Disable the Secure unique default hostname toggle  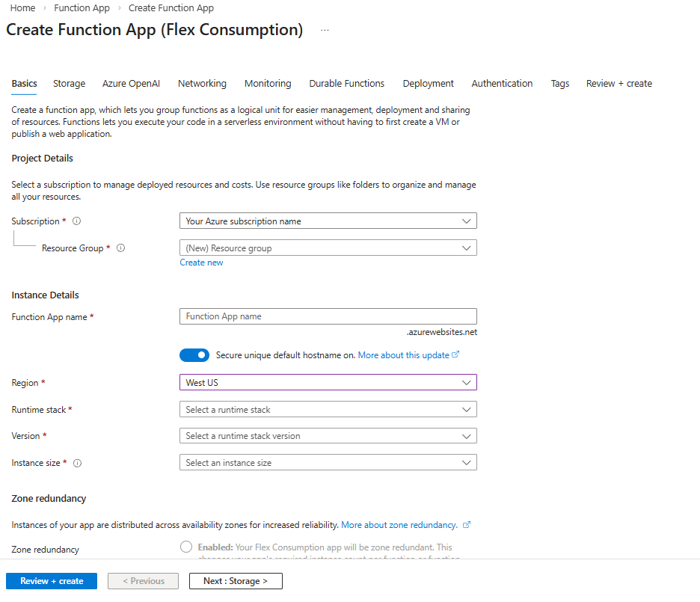tap(194, 354)
